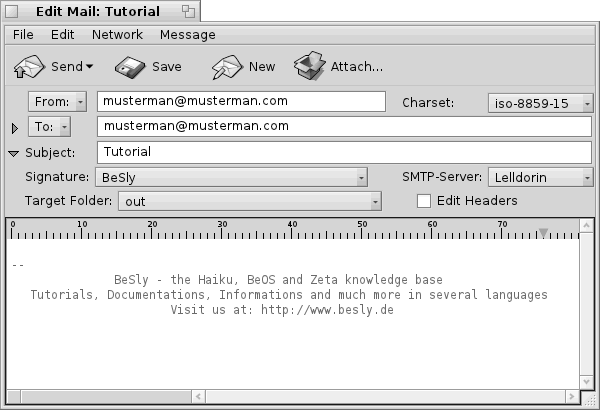This screenshot has height=410, width=600.
Task: Expand the recipient fields triangle beside To
Action: click(15, 128)
